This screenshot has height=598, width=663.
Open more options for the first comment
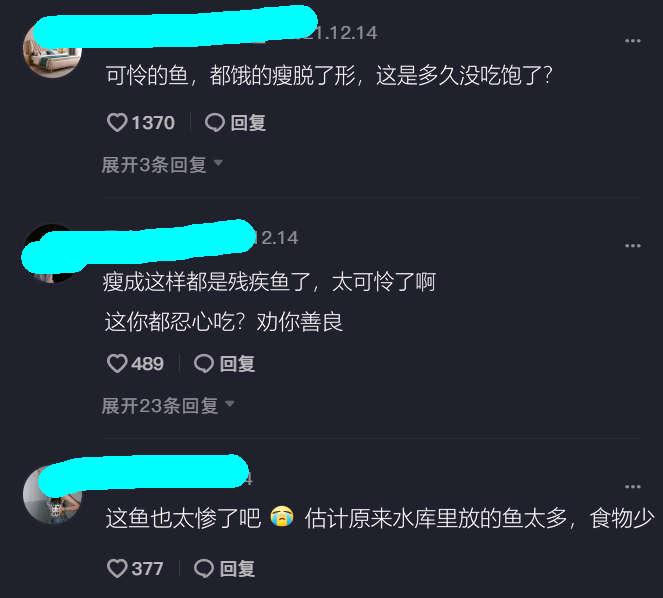click(x=633, y=41)
